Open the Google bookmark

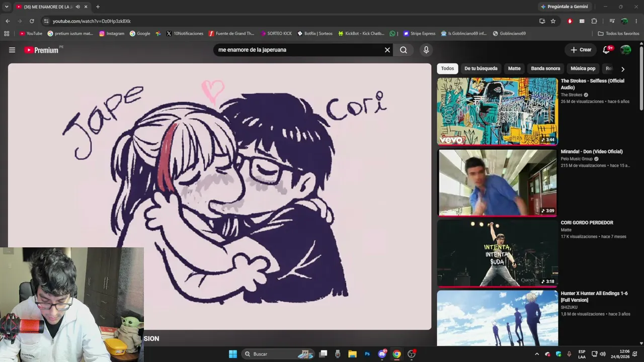point(140,34)
